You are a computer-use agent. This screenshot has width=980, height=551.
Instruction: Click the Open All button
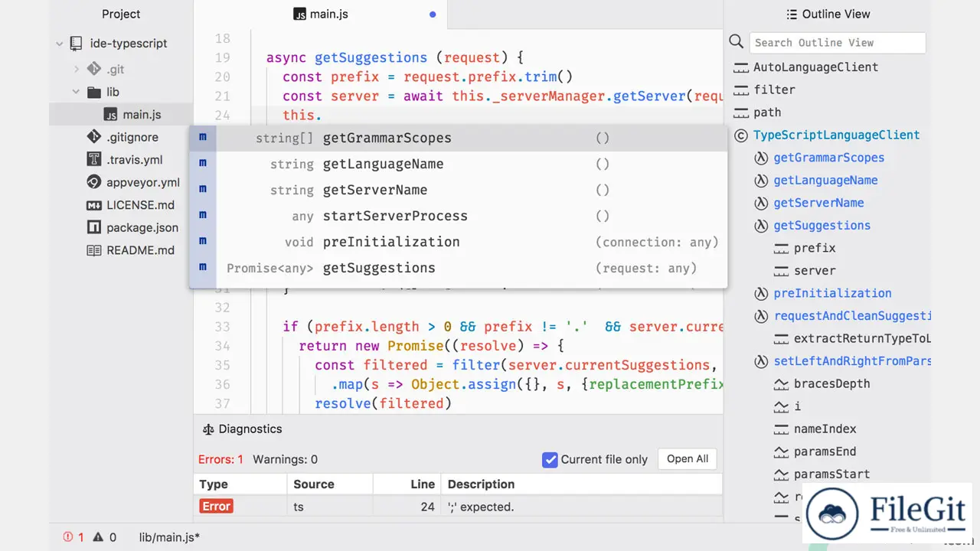(x=687, y=459)
